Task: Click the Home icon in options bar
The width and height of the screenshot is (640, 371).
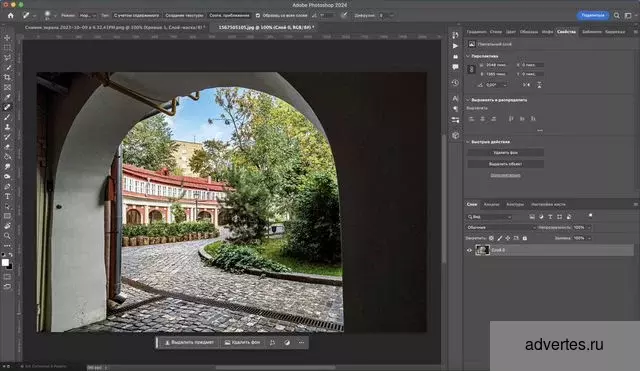Action: coord(11,16)
